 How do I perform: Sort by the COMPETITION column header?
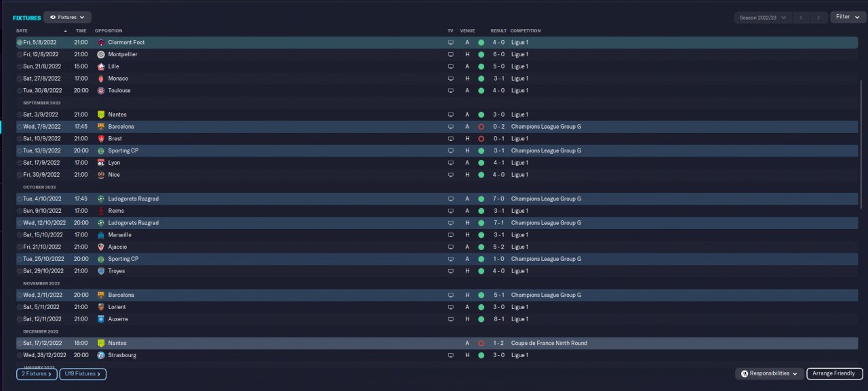(x=526, y=30)
